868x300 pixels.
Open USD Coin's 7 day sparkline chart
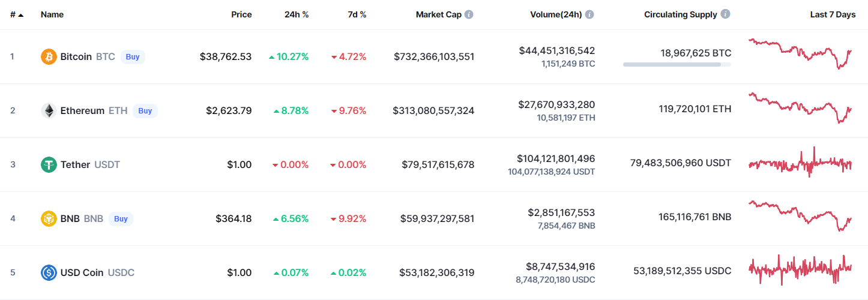[x=800, y=270]
